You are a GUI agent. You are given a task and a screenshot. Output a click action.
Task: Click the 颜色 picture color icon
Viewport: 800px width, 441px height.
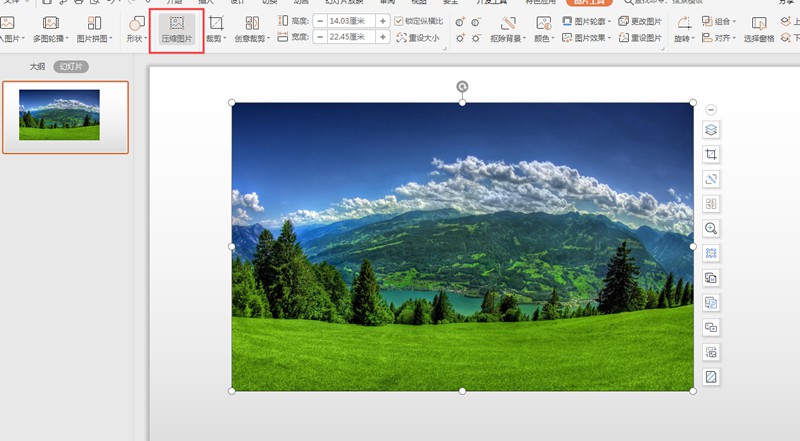[x=543, y=23]
